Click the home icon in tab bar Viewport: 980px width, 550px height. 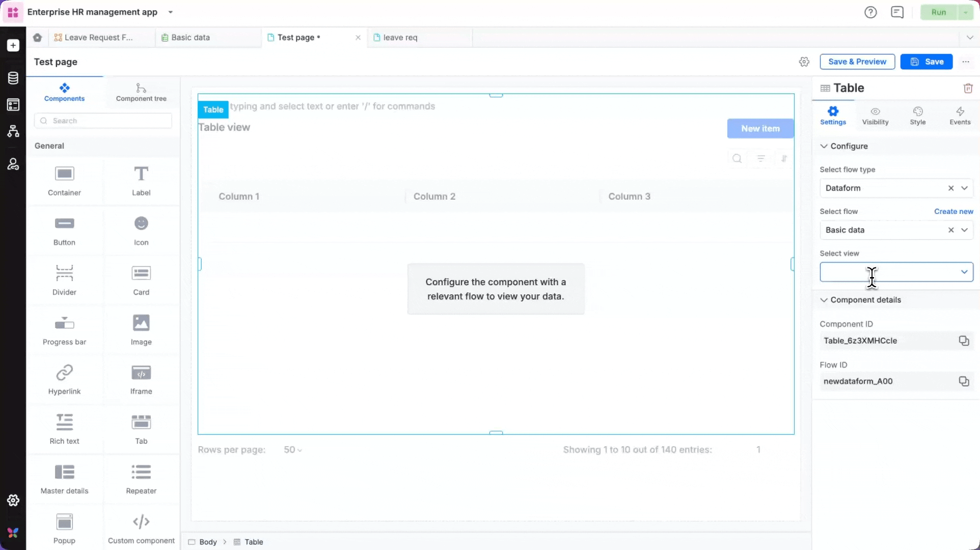click(x=37, y=37)
